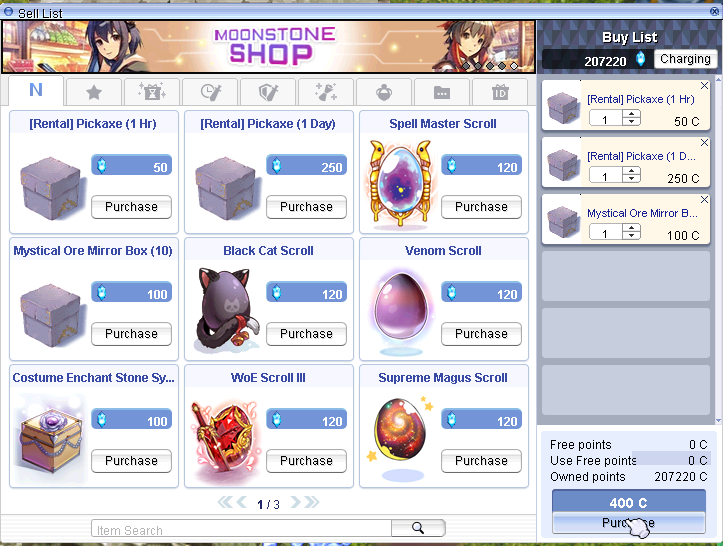Select the shield equipment category tab

(268, 92)
